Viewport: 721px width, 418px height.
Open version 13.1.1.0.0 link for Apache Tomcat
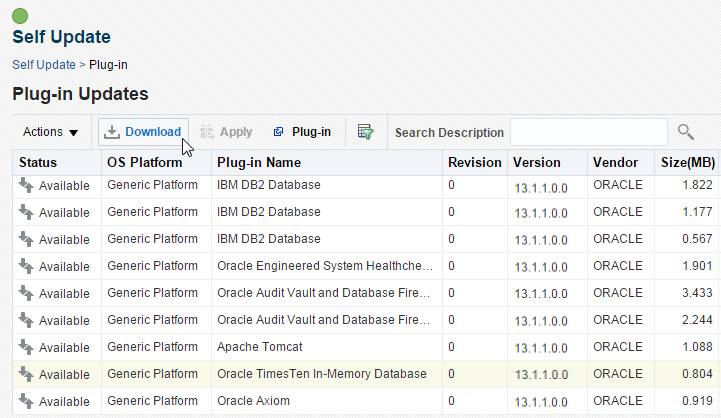pyautogui.click(x=539, y=347)
